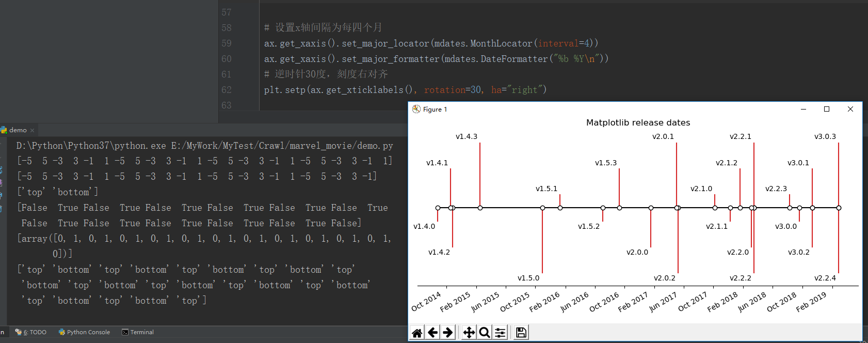Click the v2.2.1 label in the plot
The height and width of the screenshot is (343, 868).
741,136
